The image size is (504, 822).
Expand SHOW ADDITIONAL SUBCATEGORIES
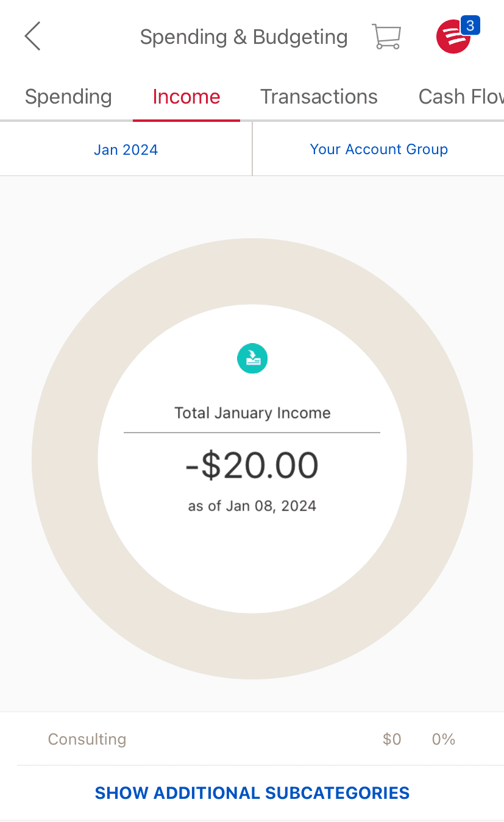(252, 793)
